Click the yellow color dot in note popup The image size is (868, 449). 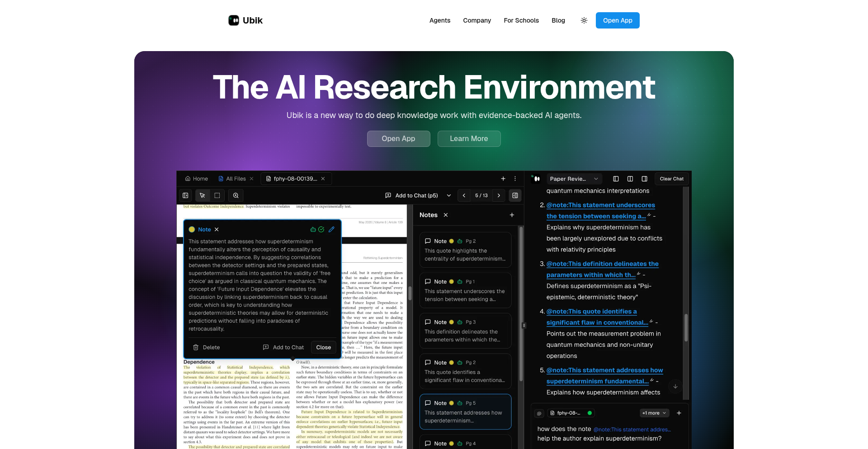pyautogui.click(x=192, y=229)
